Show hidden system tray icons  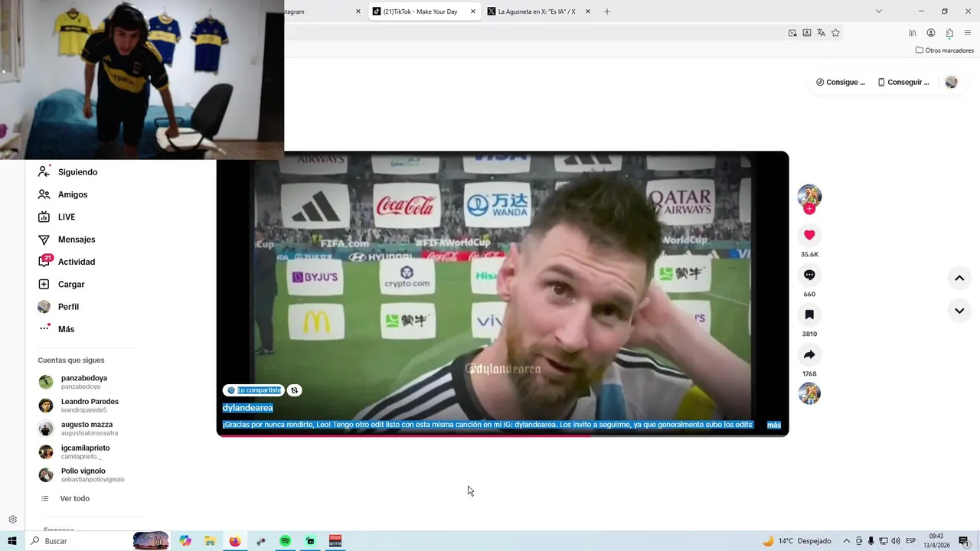click(846, 541)
